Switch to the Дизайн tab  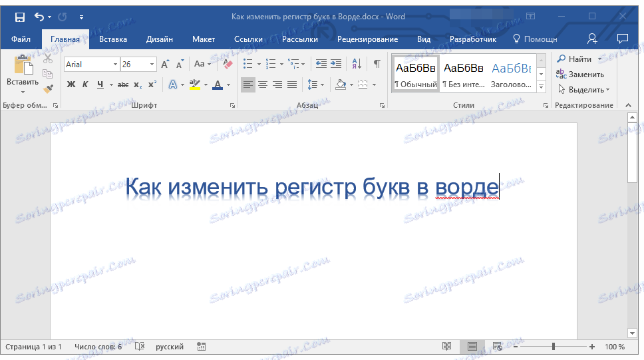(160, 39)
